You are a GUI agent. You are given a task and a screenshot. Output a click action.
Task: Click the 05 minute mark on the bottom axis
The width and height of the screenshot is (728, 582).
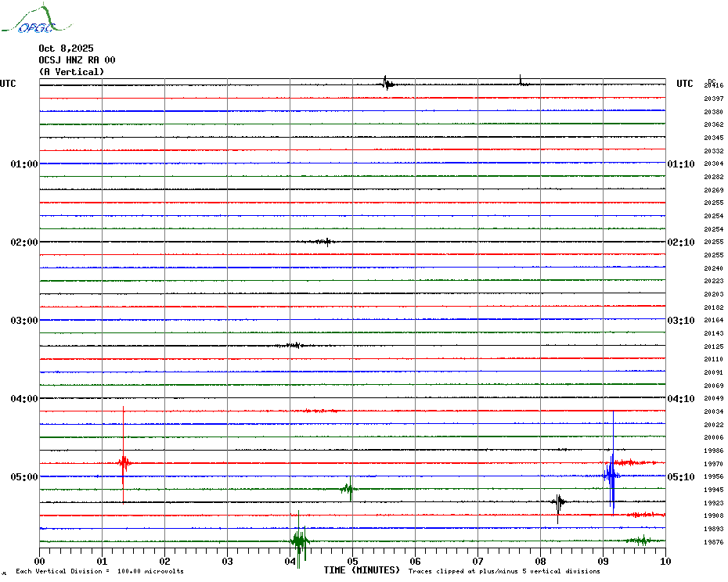tap(352, 561)
